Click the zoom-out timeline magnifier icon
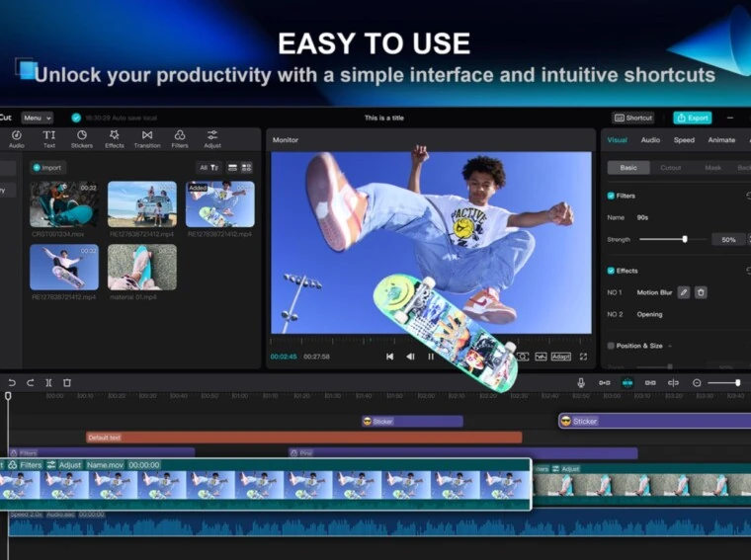The width and height of the screenshot is (751, 560). (x=697, y=382)
